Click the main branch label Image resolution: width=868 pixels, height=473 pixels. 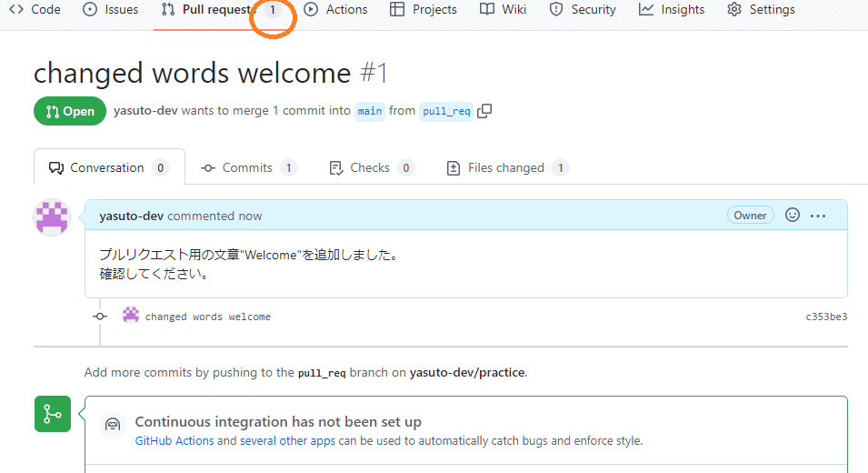(370, 111)
